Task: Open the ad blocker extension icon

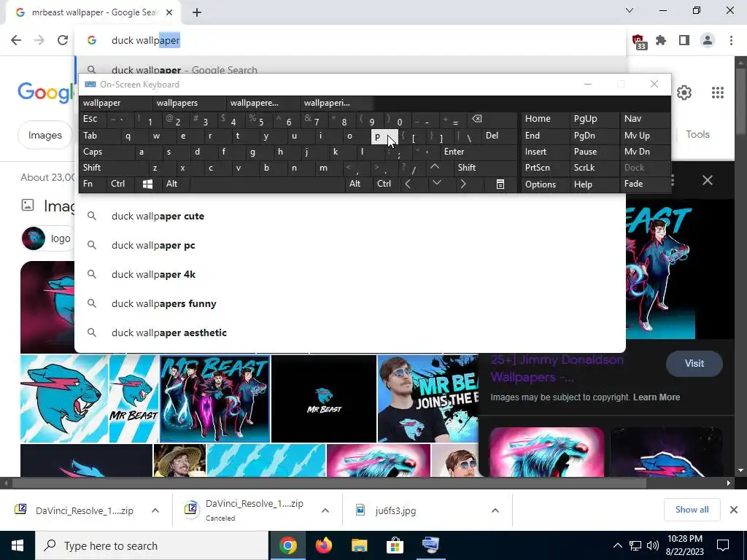Action: (638, 42)
